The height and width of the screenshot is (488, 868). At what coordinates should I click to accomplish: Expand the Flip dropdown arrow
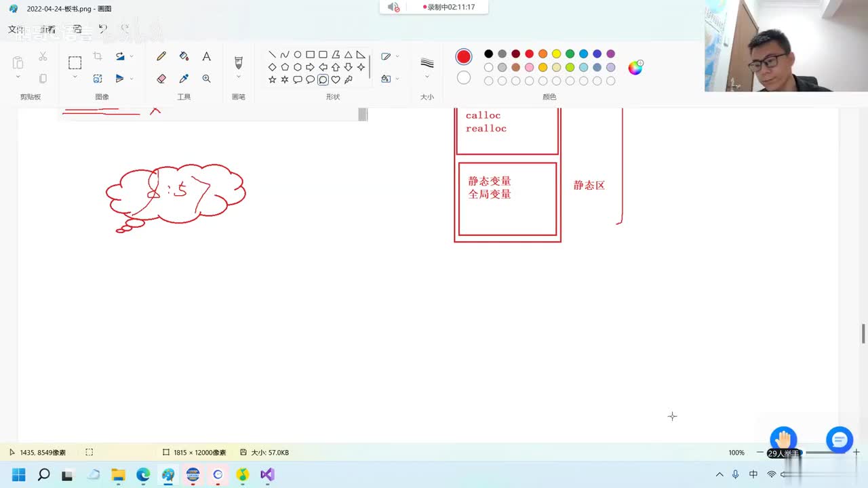pos(132,79)
